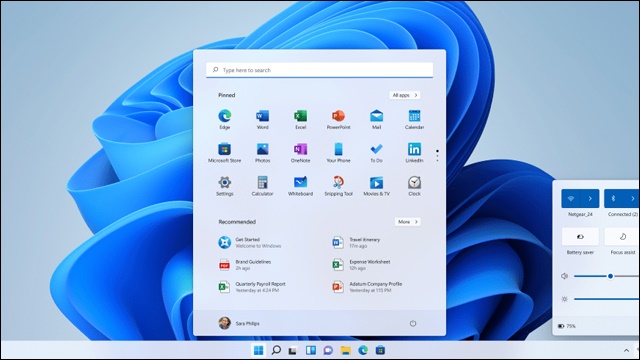Open Adatum Company Profile presentation
The height and width of the screenshot is (360, 640).
tap(367, 287)
